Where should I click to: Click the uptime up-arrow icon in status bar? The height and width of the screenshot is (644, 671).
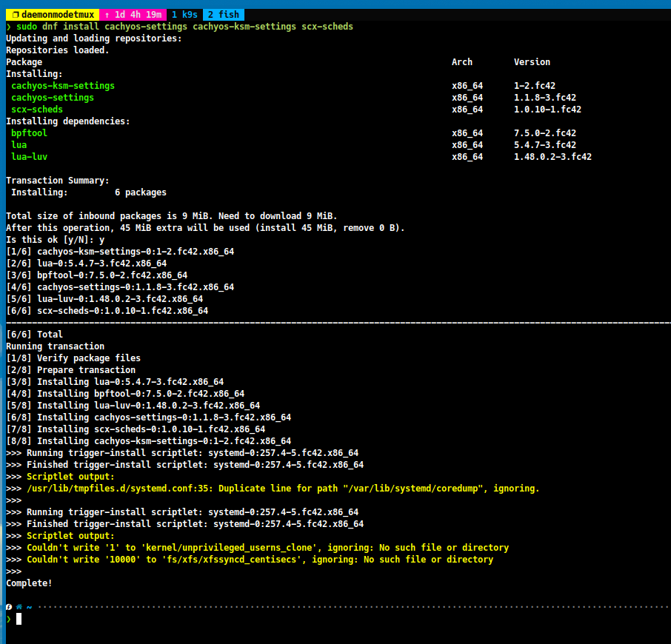tap(107, 15)
